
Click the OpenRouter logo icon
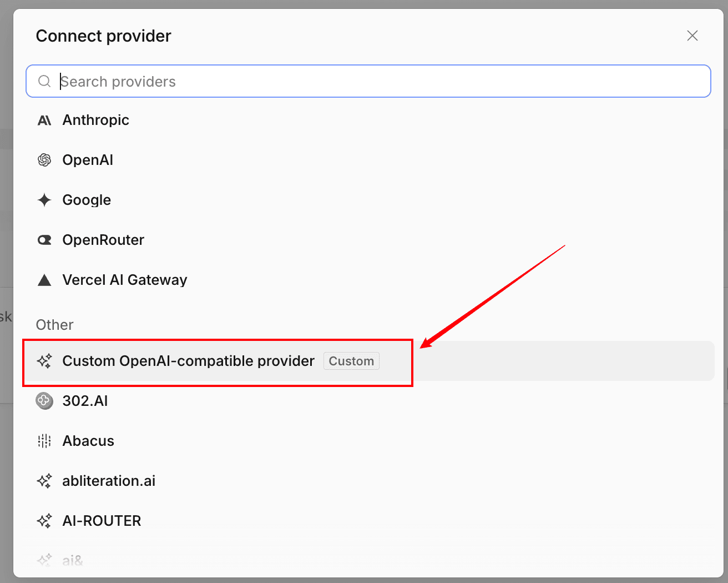click(44, 240)
